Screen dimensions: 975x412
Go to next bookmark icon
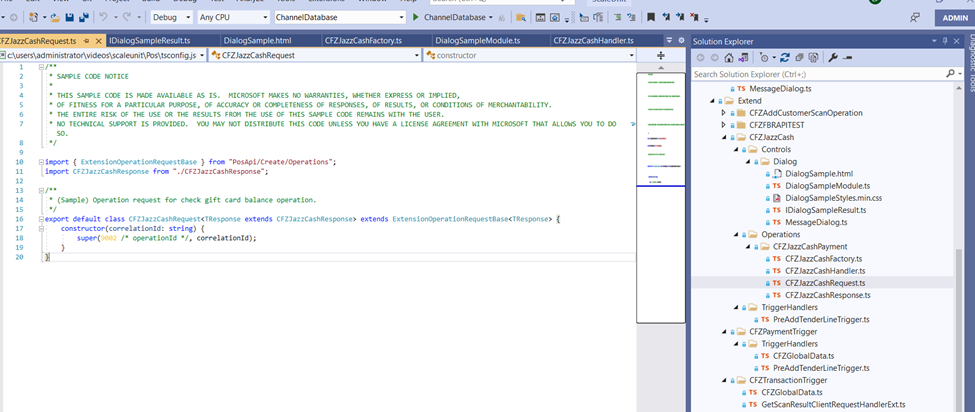[x=681, y=17]
